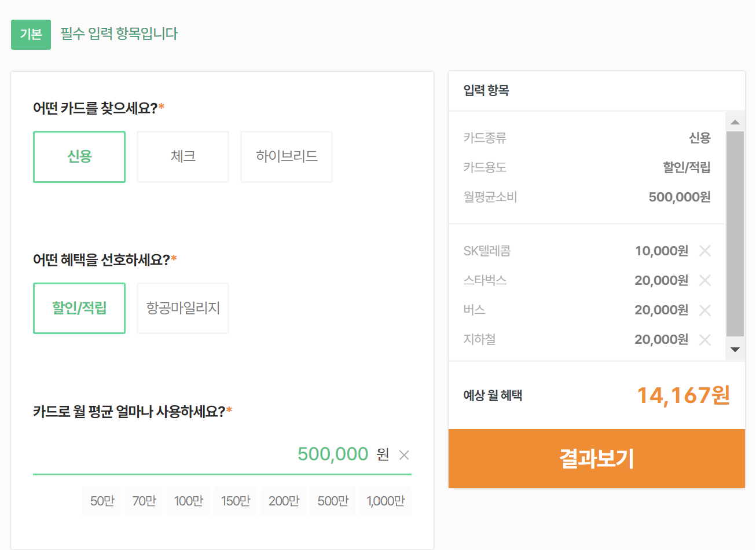Screen dimensions: 756x550
Task: Delete the 지하철 entry
Action: tap(705, 339)
